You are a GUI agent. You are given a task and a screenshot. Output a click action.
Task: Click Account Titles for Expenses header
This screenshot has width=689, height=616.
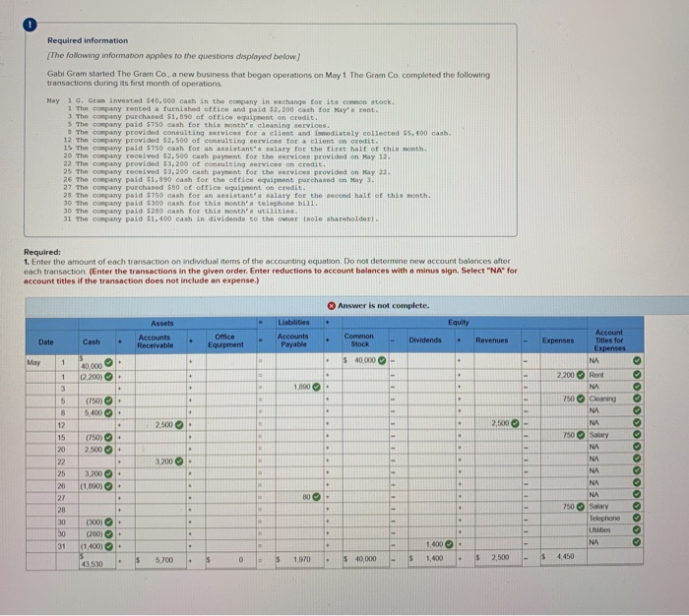click(x=609, y=340)
